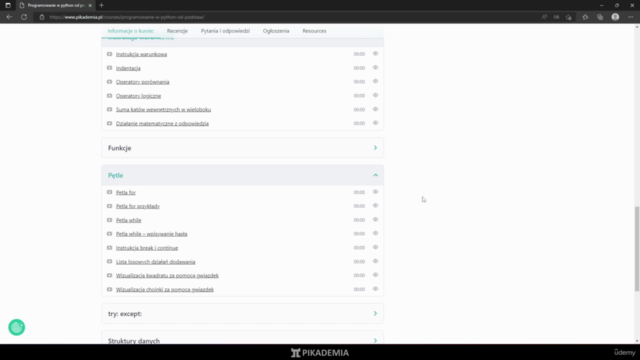Image resolution: width=640 pixels, height=360 pixels.
Task: Reload the page with the refresh icon
Action: point(24,17)
